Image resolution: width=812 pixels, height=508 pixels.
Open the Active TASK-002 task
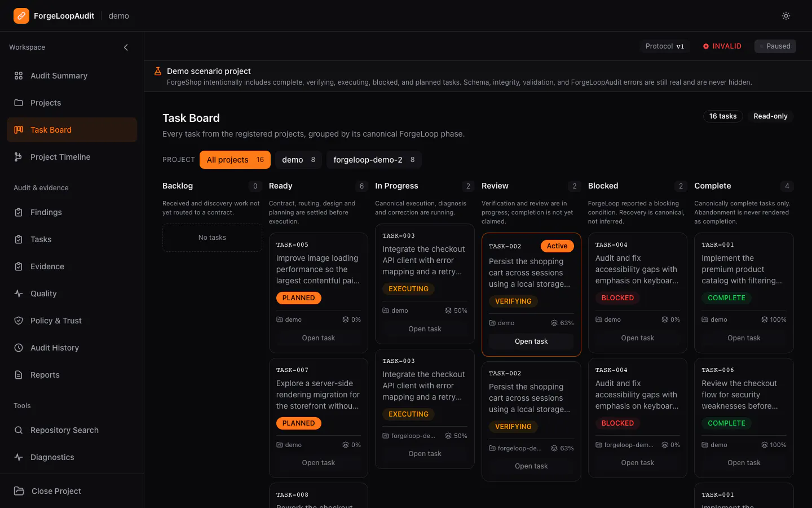pyautogui.click(x=531, y=341)
